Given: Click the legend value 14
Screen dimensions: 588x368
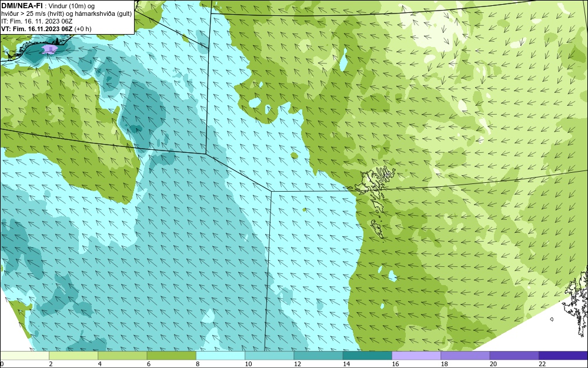Looking at the screenshot, I should [x=346, y=364].
